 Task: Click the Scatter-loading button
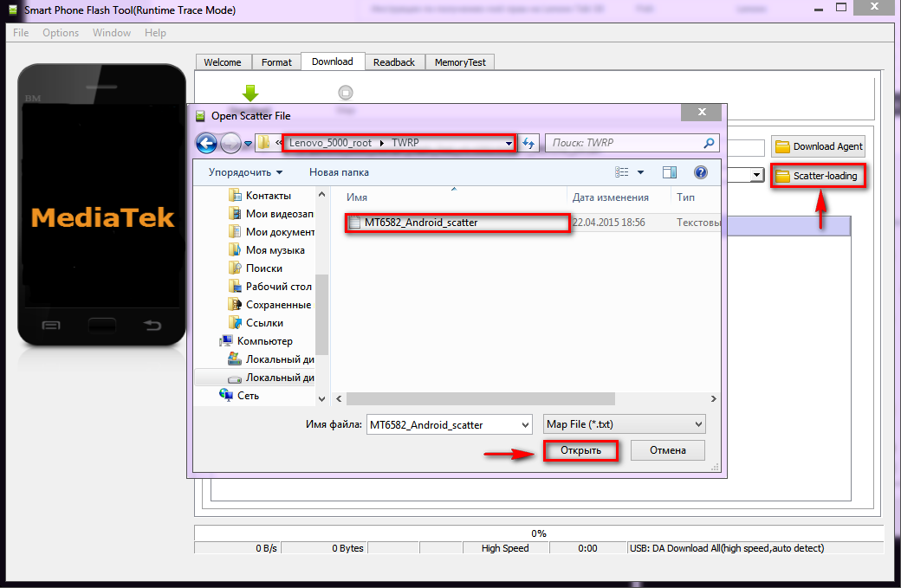coord(818,176)
